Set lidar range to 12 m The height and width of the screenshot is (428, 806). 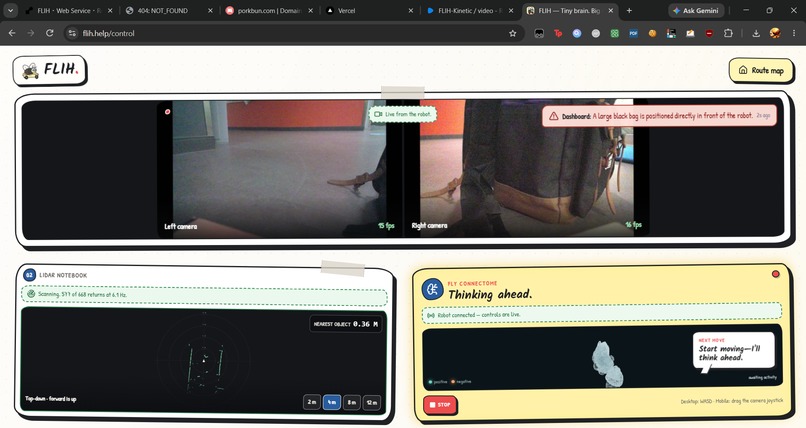click(372, 402)
